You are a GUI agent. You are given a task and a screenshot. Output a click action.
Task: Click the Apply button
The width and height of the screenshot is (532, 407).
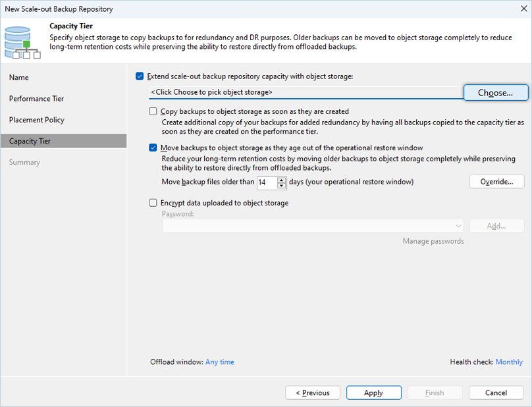[x=373, y=393]
